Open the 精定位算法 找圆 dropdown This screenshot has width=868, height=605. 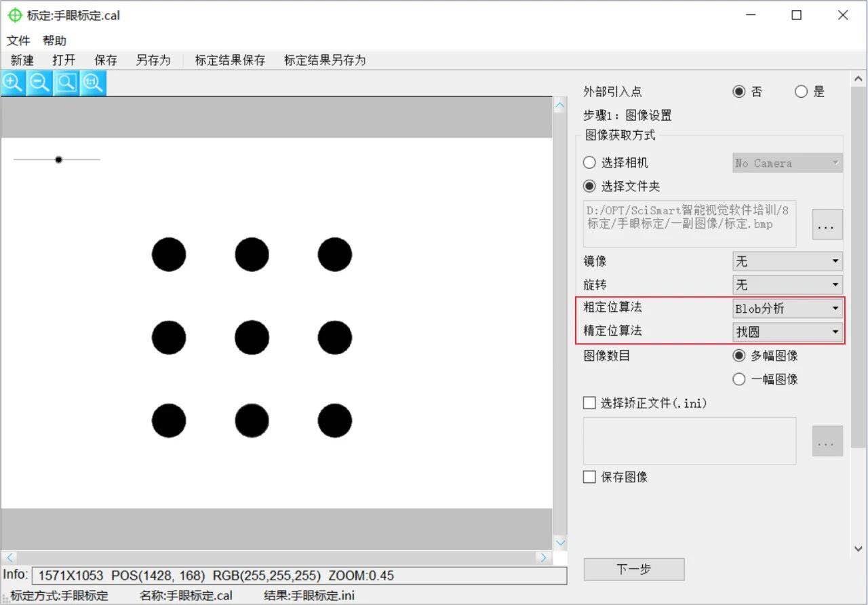click(787, 332)
